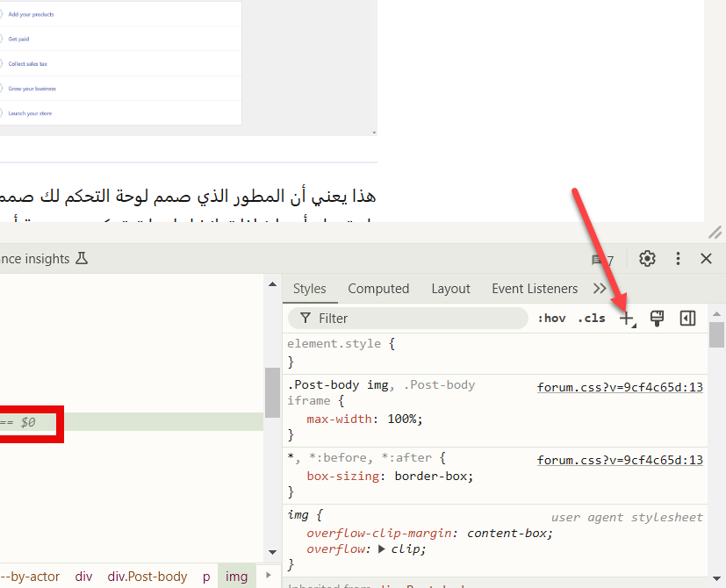Viewport: 726px width, 588px height.
Task: Click the console issues message counter
Action: (603, 260)
